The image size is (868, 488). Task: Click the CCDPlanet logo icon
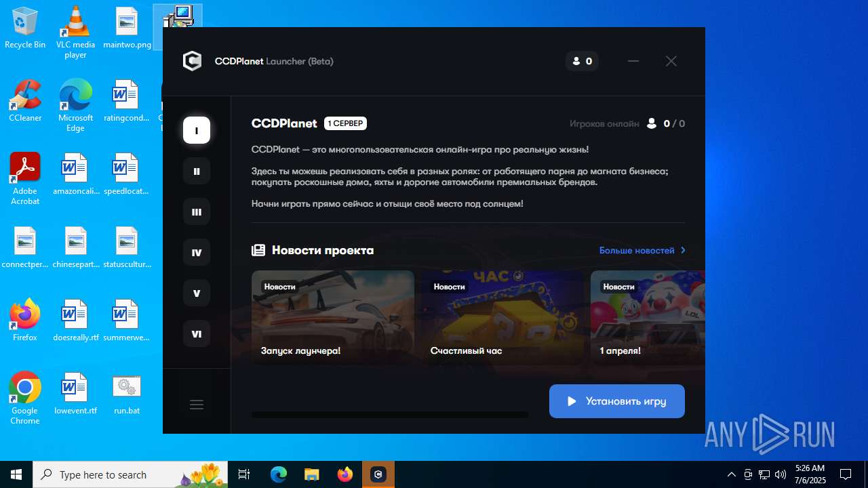tap(193, 61)
